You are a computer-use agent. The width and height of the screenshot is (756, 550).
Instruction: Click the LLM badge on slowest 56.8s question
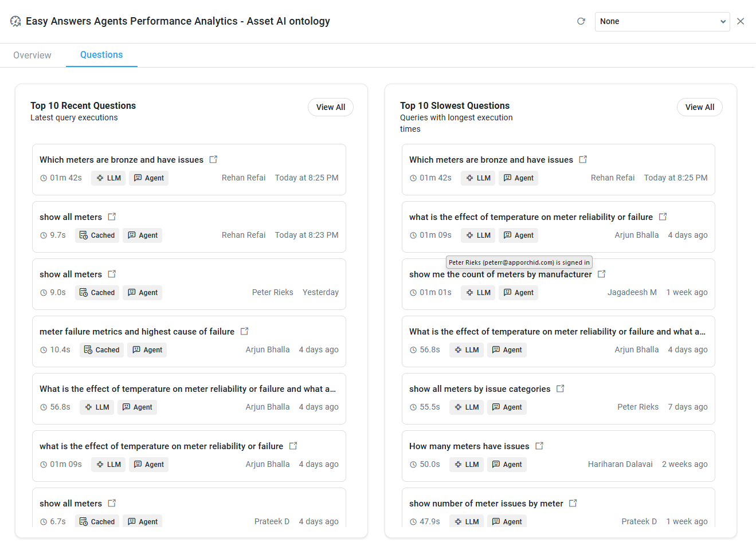point(467,350)
